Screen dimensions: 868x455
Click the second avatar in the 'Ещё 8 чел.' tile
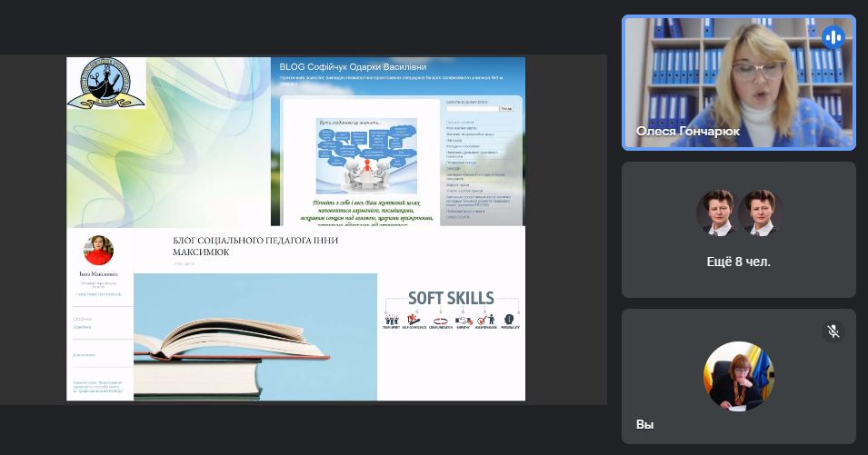[760, 213]
